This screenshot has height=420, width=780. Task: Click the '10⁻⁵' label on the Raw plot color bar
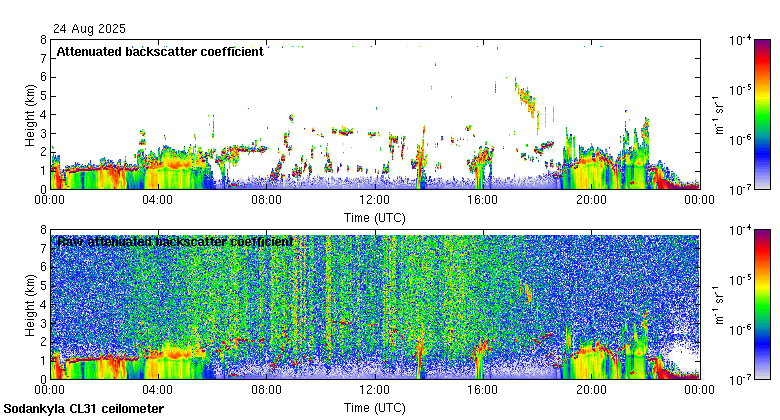point(740,280)
